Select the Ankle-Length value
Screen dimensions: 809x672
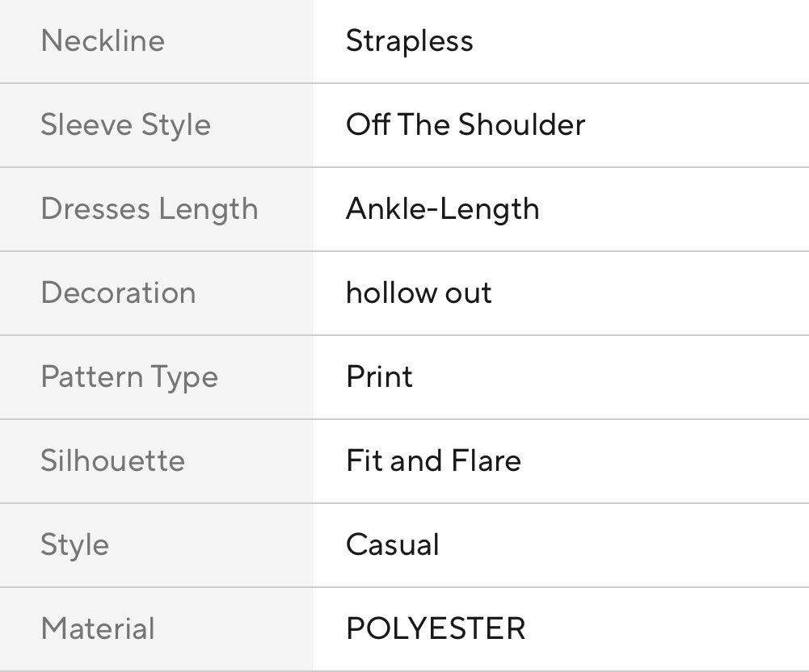click(x=442, y=208)
